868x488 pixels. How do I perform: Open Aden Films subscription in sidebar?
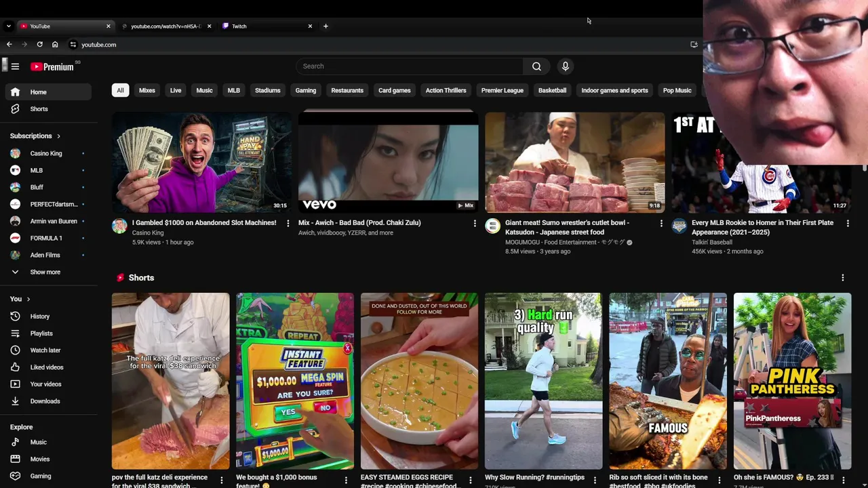pos(47,255)
